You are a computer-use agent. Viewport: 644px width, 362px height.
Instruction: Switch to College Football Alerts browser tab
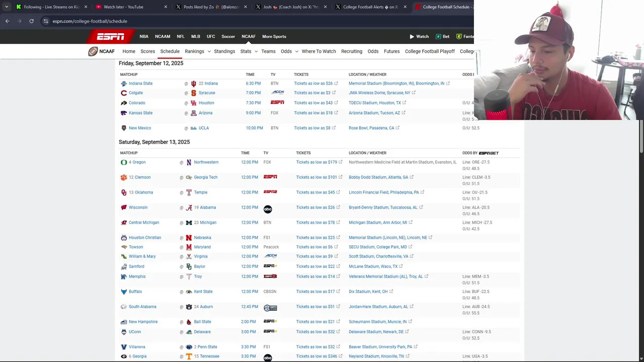pyautogui.click(x=371, y=7)
